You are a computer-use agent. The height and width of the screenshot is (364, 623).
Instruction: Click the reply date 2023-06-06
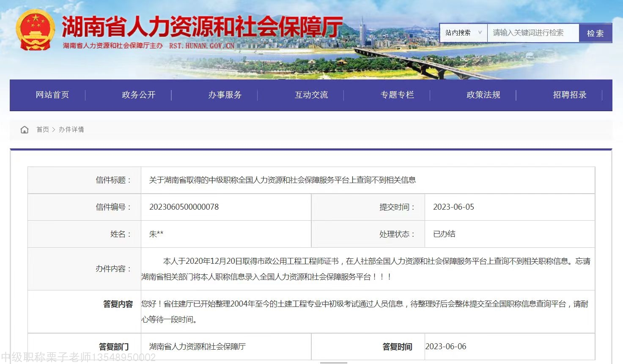(x=446, y=347)
